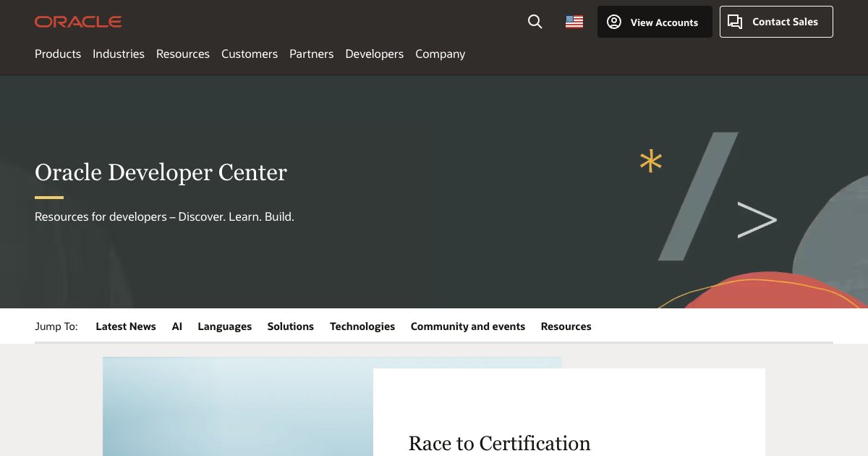Jump to Resources section in jump bar
Viewport: 868px width, 456px height.
point(566,326)
